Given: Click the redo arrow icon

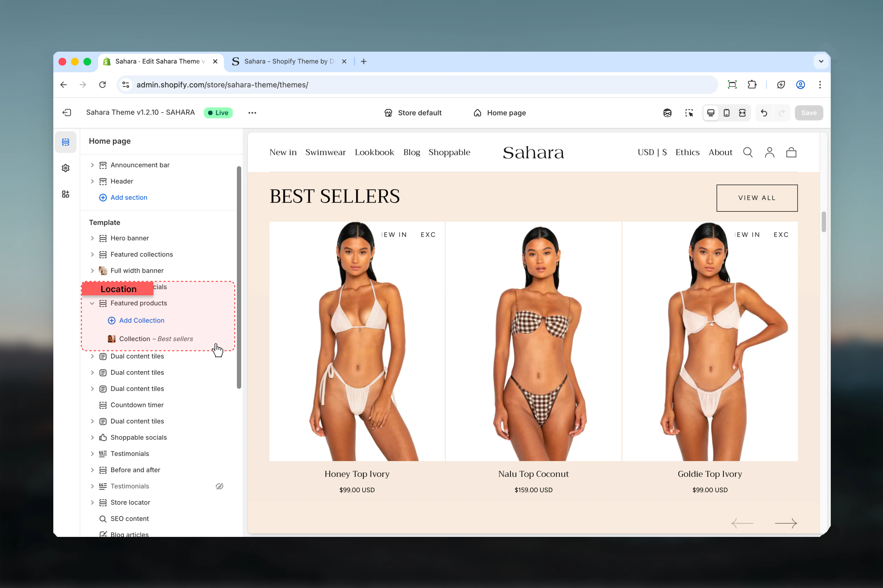Looking at the screenshot, I should tap(782, 113).
